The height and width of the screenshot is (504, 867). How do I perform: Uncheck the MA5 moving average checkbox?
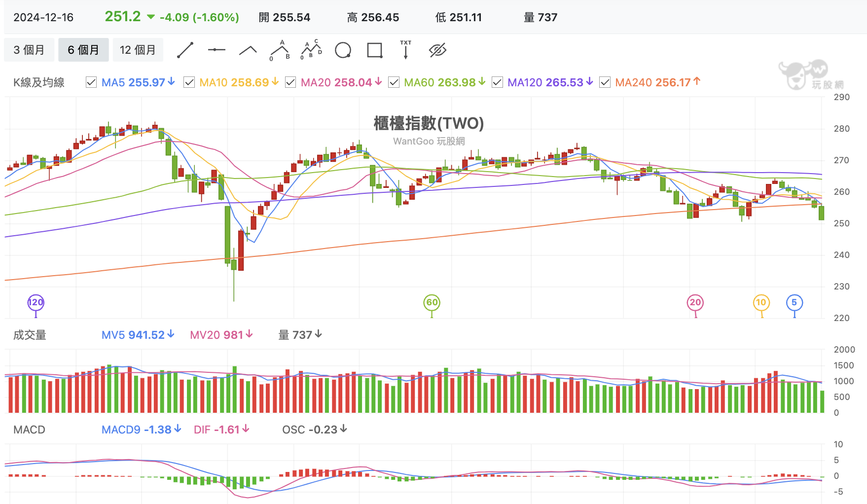(x=91, y=82)
